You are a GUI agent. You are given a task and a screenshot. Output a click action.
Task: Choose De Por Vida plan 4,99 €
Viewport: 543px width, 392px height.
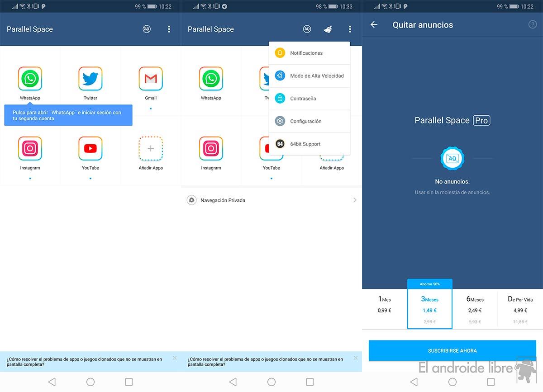(520, 309)
